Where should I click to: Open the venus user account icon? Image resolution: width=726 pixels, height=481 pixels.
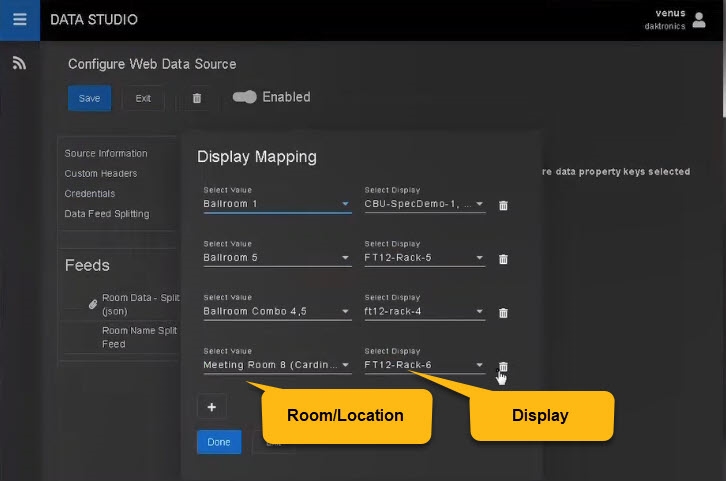pyautogui.click(x=699, y=20)
